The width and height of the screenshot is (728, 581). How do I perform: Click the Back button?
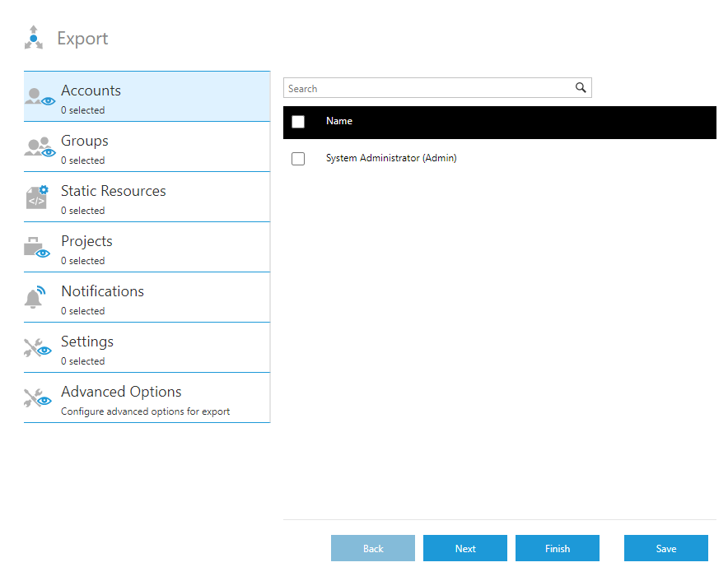click(x=373, y=548)
